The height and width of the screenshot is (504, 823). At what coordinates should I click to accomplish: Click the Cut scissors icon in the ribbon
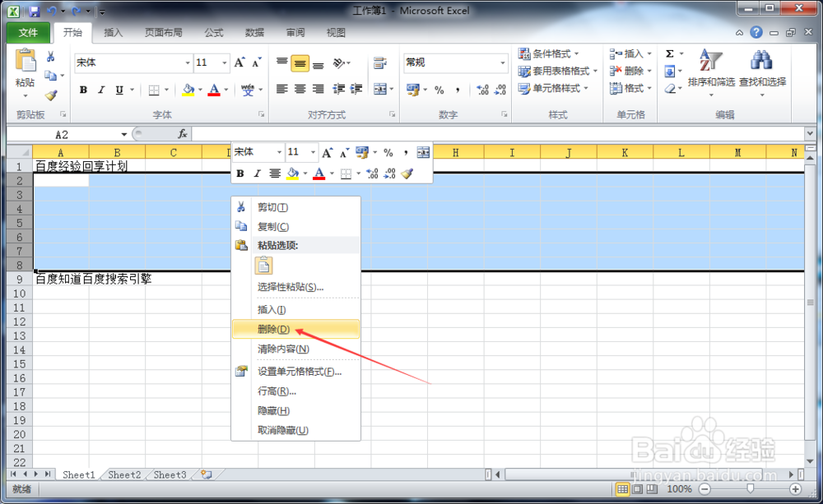pos(51,56)
